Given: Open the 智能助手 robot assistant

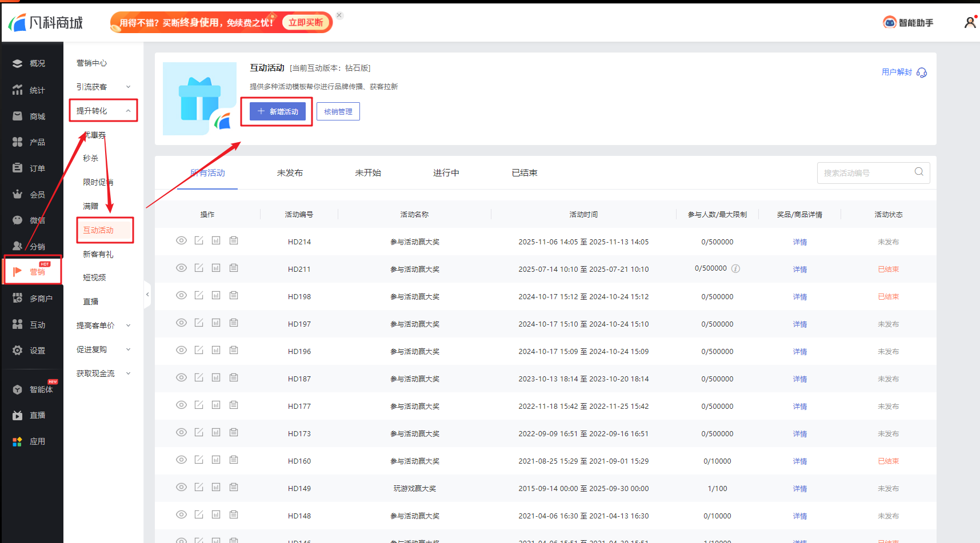Looking at the screenshot, I should 908,23.
